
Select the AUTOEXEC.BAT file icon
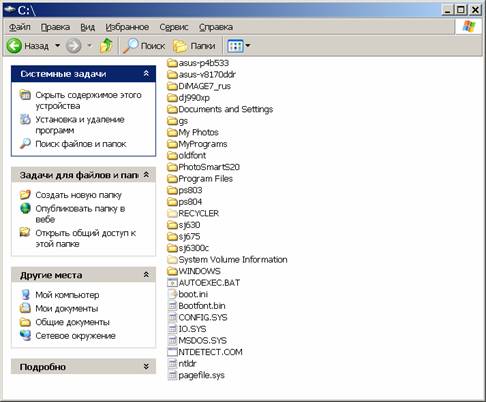[172, 283]
